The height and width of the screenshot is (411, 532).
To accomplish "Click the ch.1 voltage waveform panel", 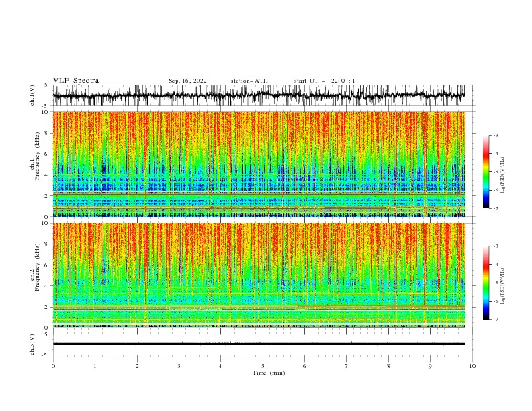I will coord(264,95).
